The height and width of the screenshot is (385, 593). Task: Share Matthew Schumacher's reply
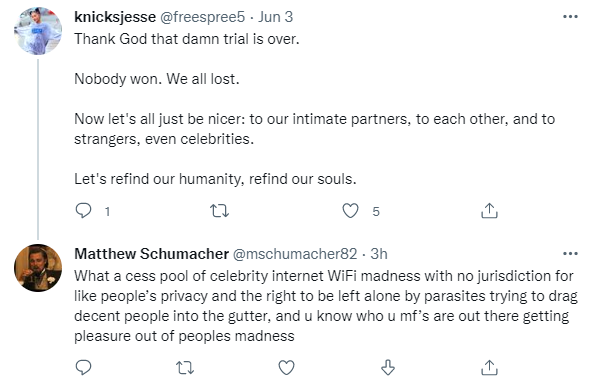489,367
